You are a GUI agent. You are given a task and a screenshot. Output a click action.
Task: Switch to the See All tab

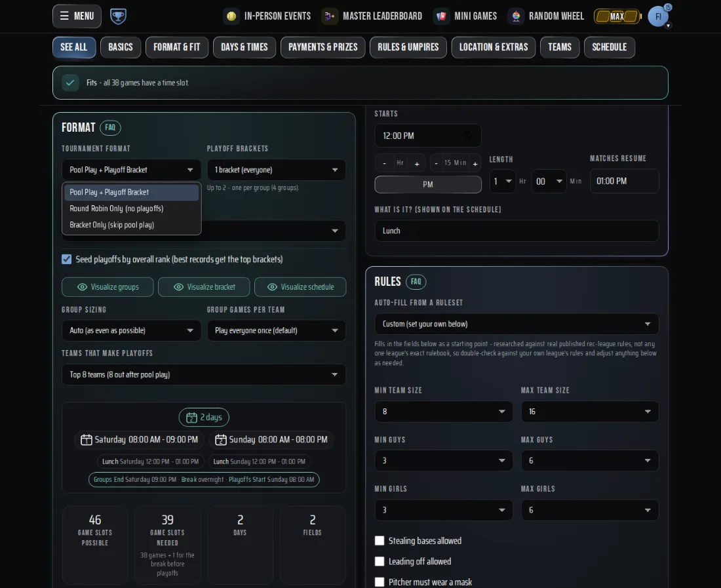pyautogui.click(x=74, y=47)
